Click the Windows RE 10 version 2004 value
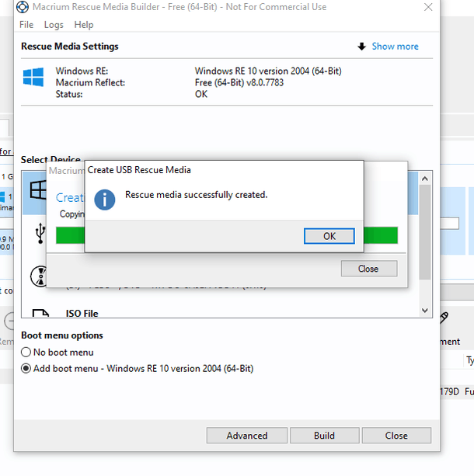Screen dimensions: 474x476 [x=268, y=71]
